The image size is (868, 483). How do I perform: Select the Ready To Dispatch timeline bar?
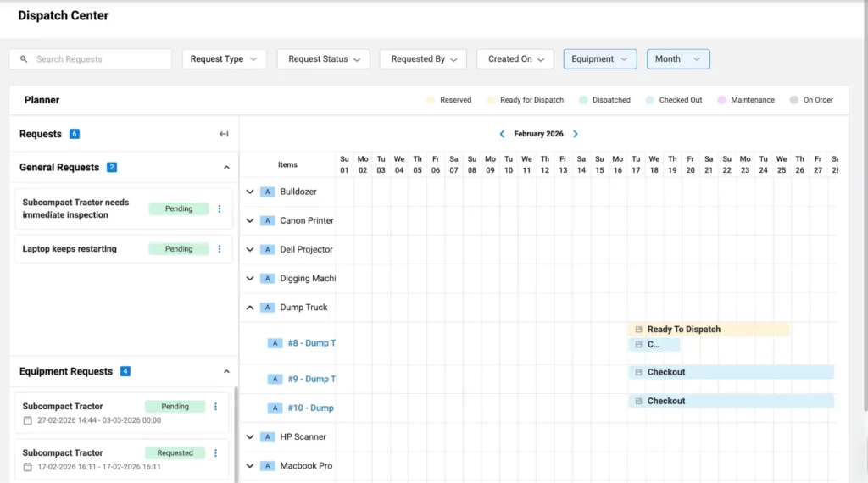pyautogui.click(x=709, y=330)
